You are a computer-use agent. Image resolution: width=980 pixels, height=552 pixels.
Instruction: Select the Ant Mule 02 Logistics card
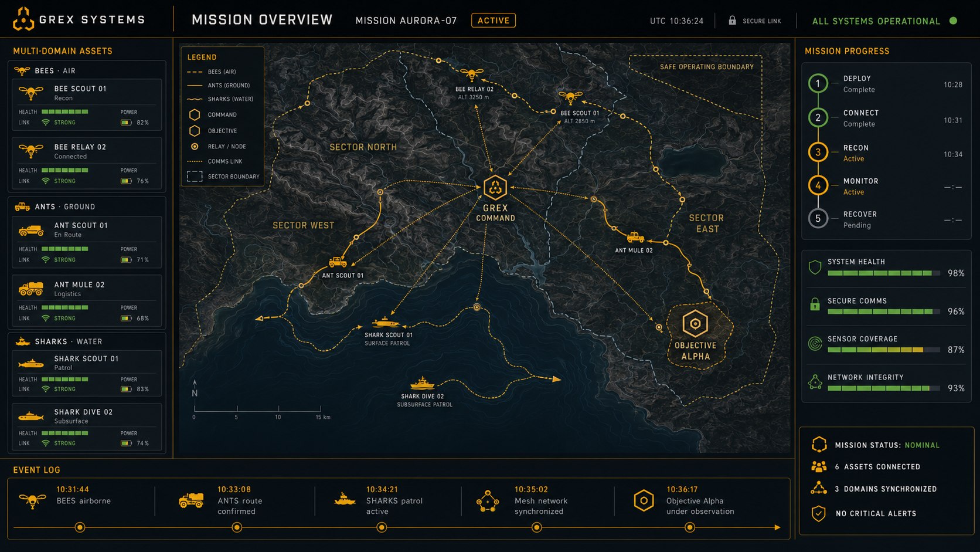click(87, 300)
